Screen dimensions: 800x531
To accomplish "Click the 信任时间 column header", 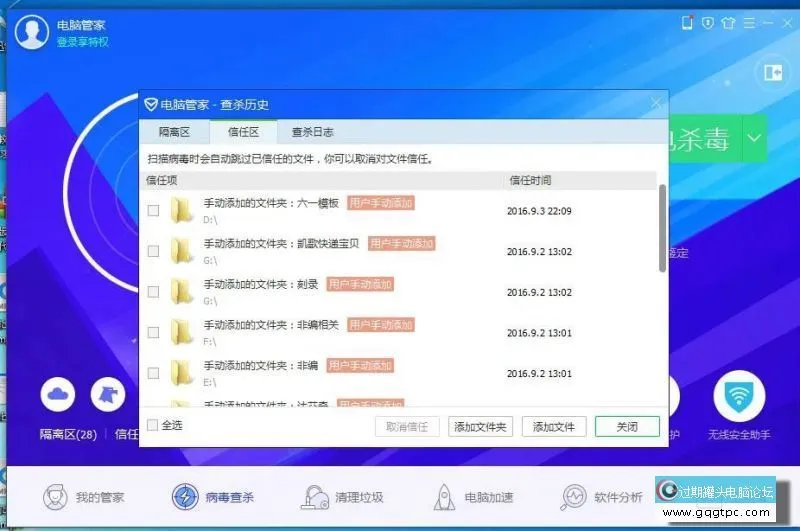I will [530, 180].
